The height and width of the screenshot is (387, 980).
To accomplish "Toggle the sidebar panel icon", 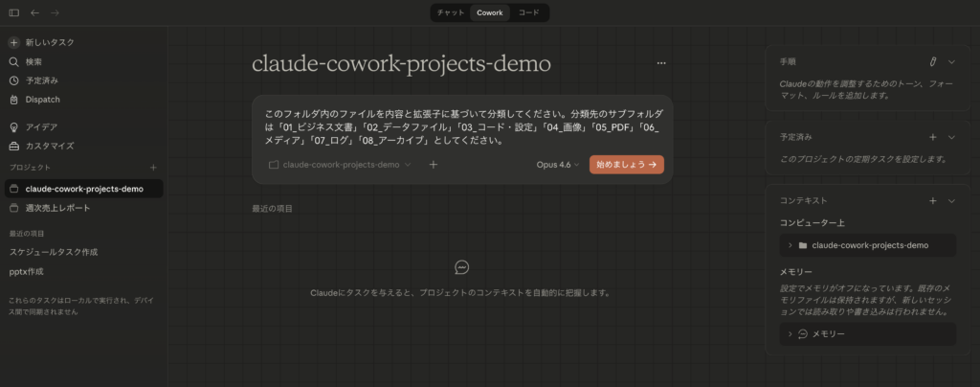I will [x=13, y=12].
